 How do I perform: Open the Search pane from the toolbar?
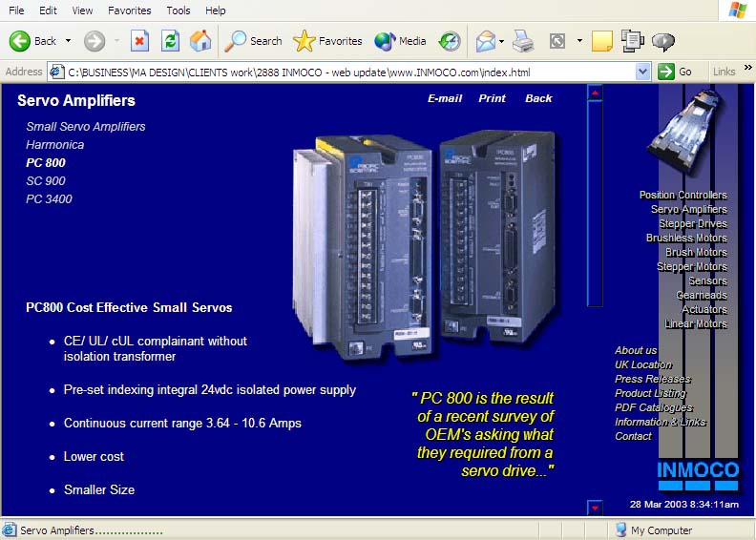click(253, 41)
